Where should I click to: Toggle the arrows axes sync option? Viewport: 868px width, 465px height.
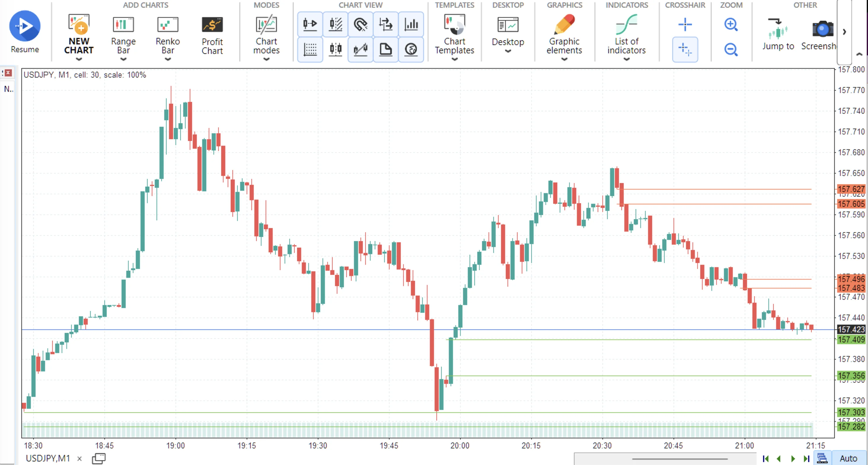(386, 24)
